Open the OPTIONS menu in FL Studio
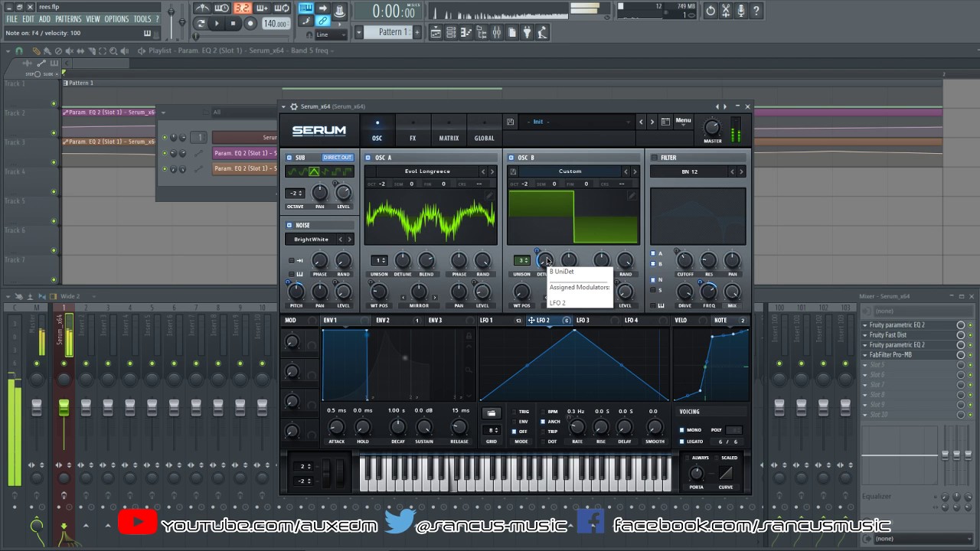 (116, 19)
